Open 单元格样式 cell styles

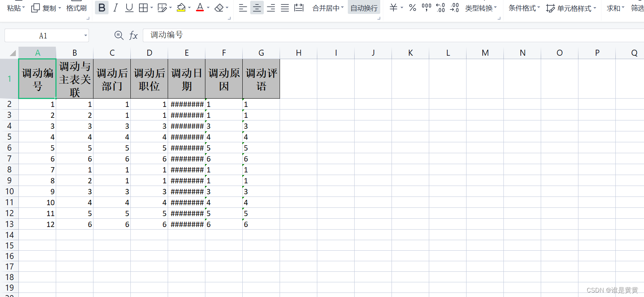571,8
